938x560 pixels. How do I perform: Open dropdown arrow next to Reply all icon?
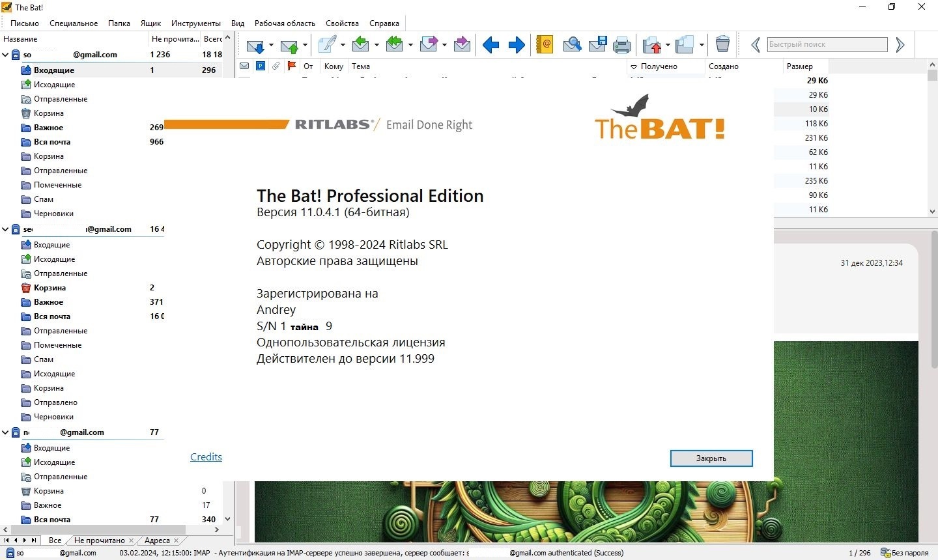coord(410,45)
